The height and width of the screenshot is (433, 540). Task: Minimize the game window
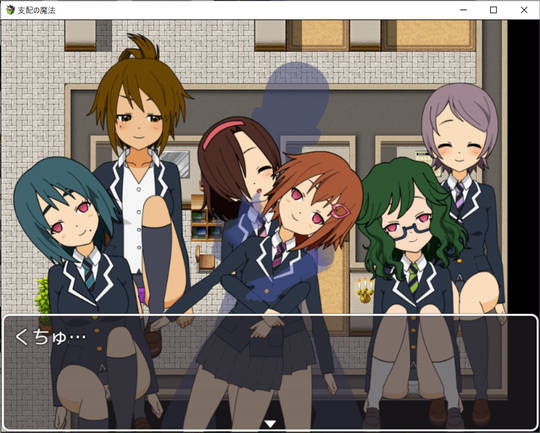[463, 10]
